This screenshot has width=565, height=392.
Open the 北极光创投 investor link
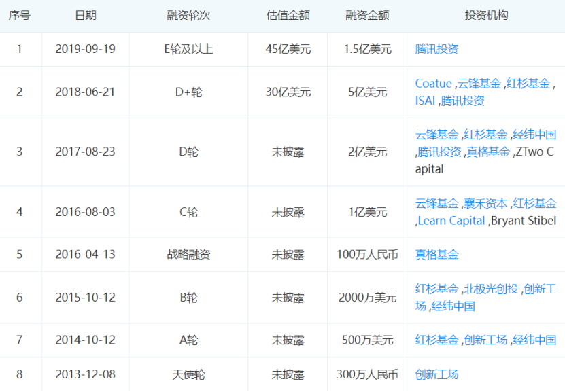(491, 289)
